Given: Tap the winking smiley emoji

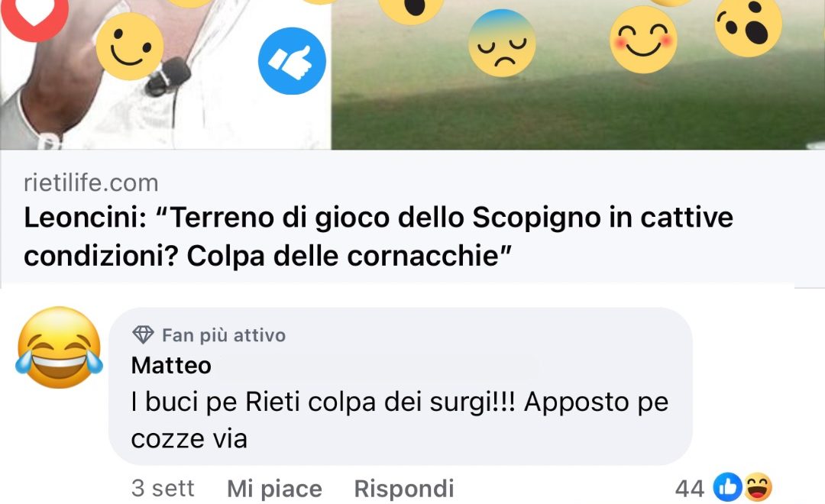Looking at the screenshot, I should (129, 47).
